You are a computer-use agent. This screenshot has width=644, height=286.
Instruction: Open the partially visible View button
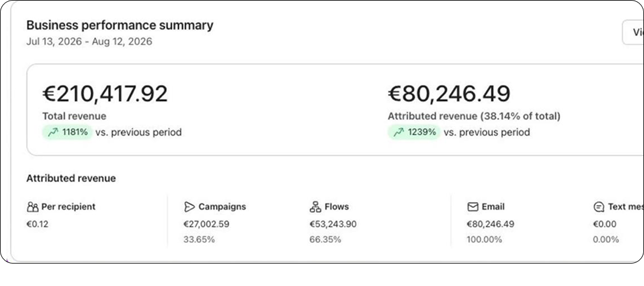pyautogui.click(x=633, y=32)
